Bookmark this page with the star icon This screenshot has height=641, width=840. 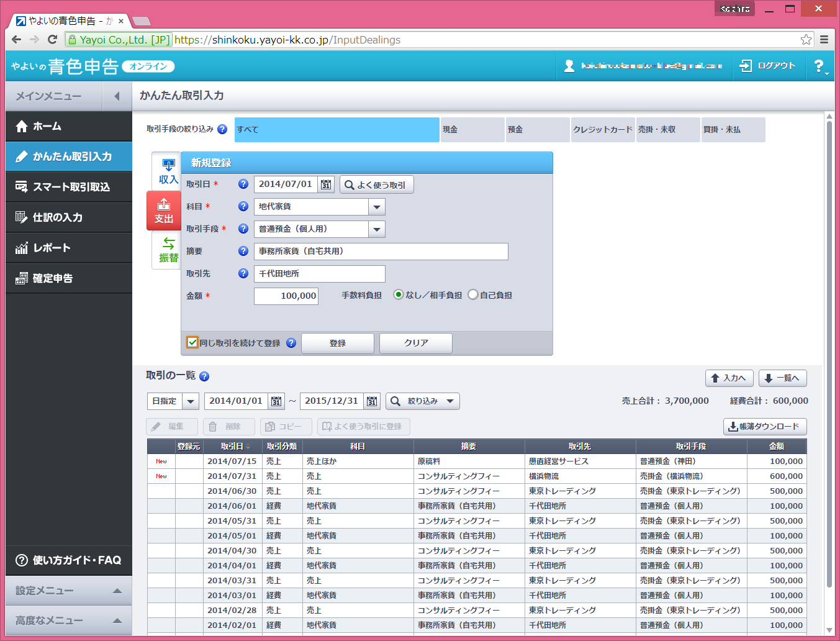tap(806, 40)
